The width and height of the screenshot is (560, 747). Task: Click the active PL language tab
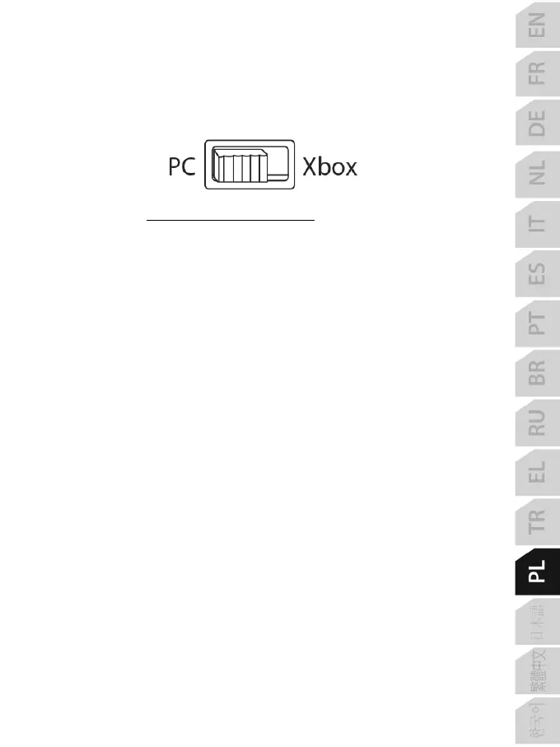[537, 572]
